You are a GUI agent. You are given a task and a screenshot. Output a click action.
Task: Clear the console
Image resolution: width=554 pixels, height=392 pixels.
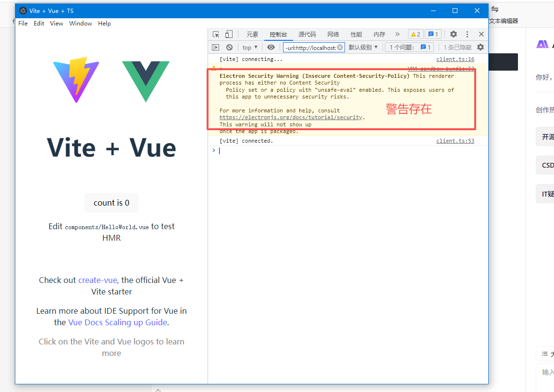pos(229,48)
